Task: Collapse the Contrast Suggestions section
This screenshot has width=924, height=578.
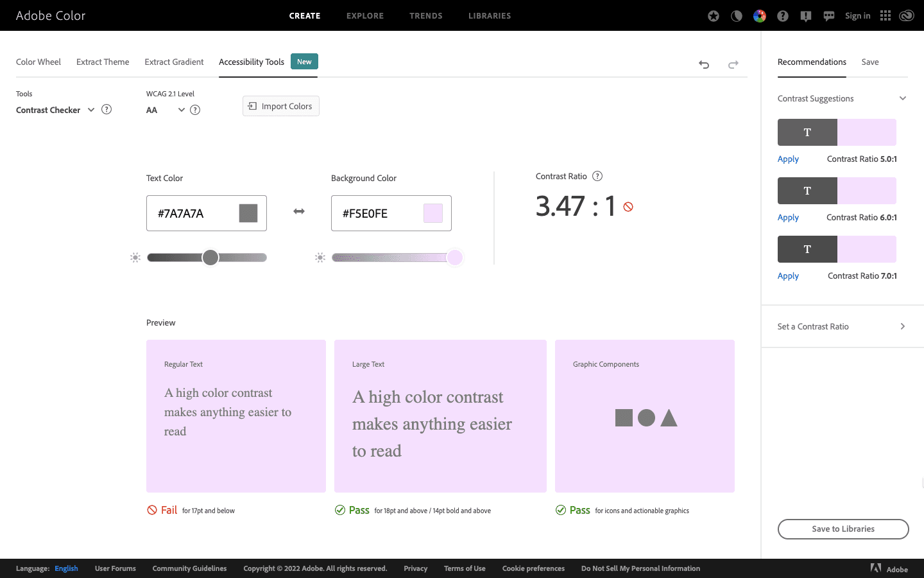Action: coord(903,98)
